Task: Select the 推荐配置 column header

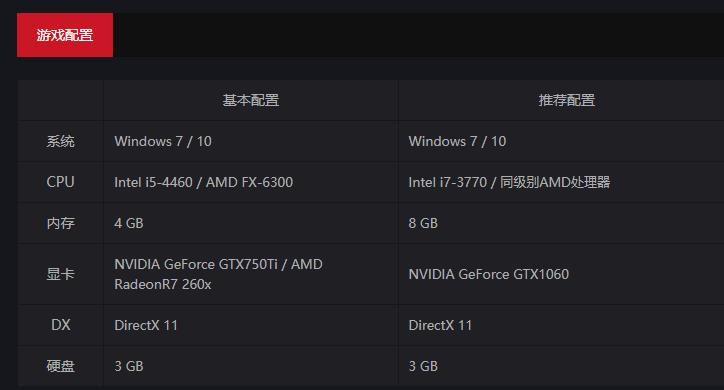Action: pos(566,100)
